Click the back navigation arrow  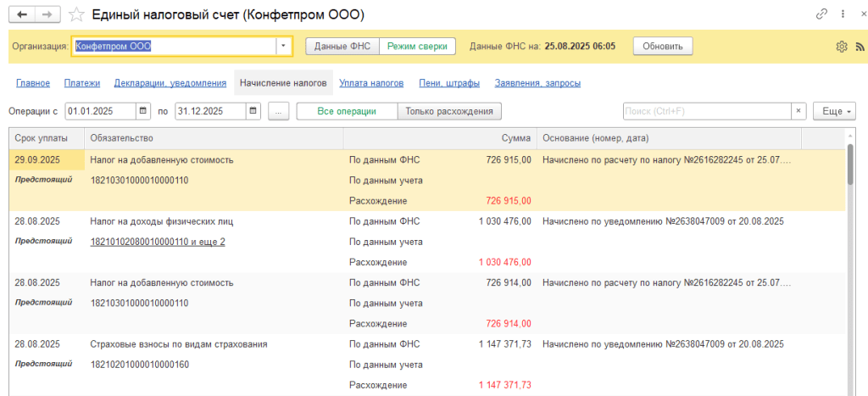click(x=21, y=14)
